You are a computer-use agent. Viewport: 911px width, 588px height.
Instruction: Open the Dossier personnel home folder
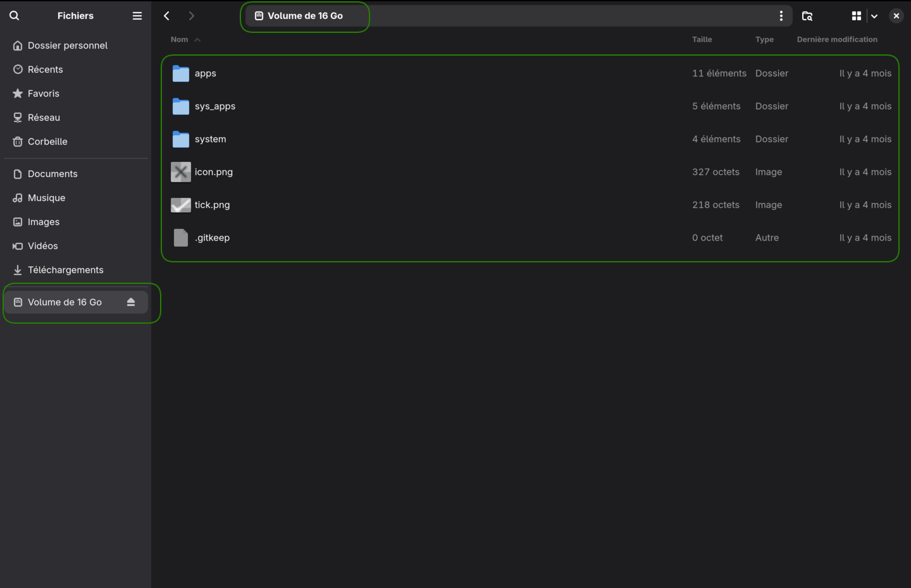tap(67, 45)
